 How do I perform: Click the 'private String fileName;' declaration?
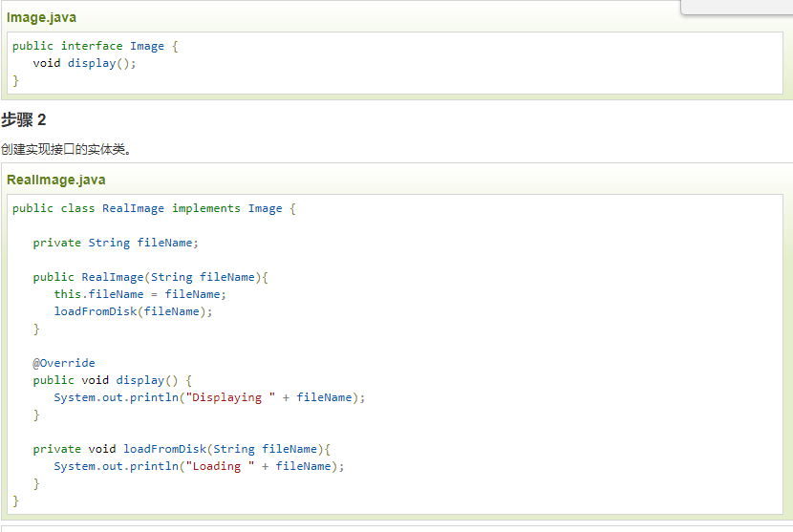[x=116, y=243]
